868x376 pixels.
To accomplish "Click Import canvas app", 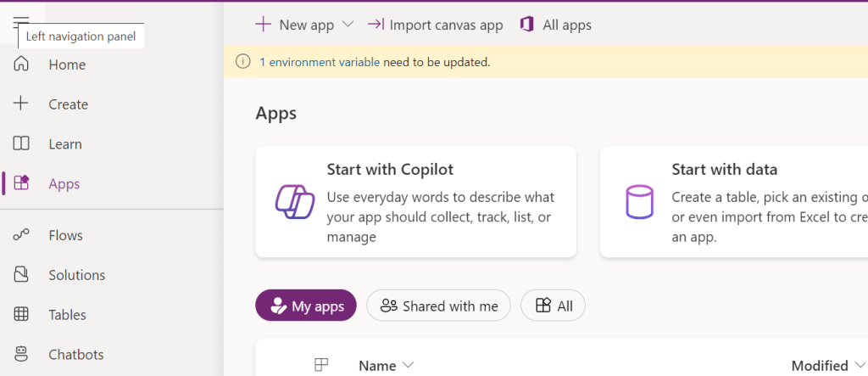I will point(435,25).
